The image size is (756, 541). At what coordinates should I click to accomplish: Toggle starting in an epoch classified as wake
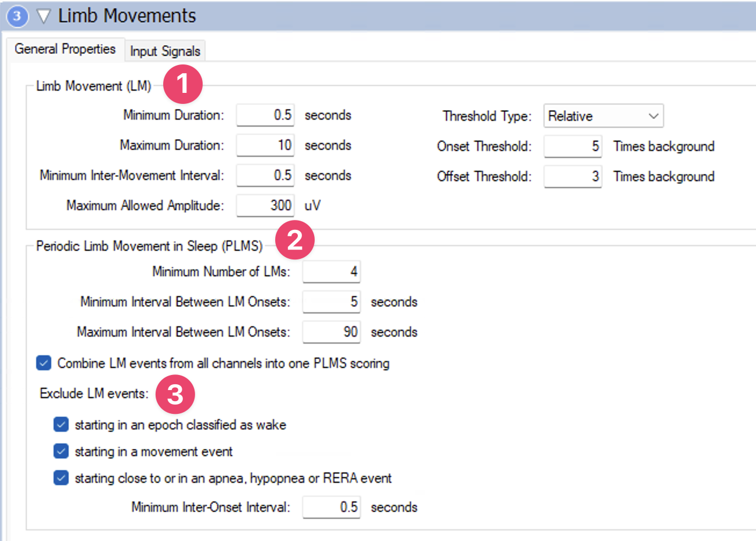(61, 425)
